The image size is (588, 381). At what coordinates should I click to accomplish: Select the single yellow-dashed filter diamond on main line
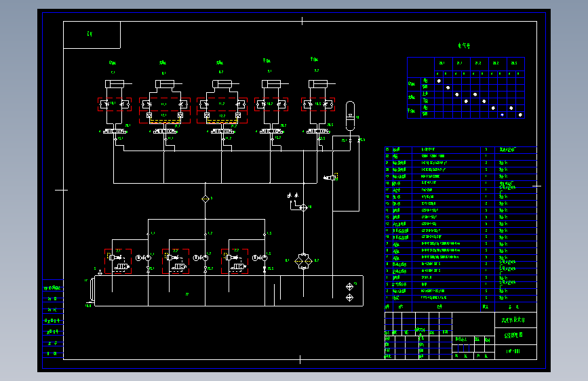tap(205, 199)
